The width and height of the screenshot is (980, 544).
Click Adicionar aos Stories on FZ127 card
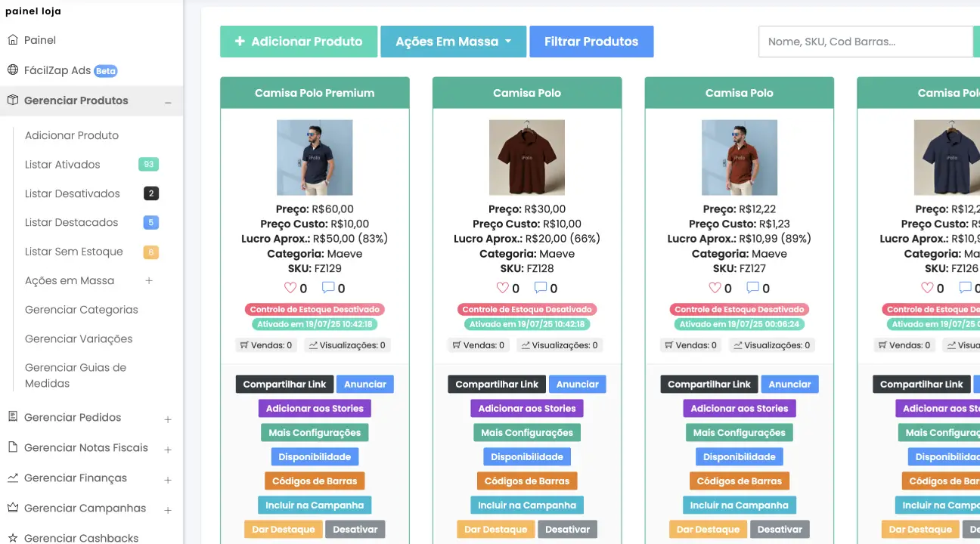point(740,408)
